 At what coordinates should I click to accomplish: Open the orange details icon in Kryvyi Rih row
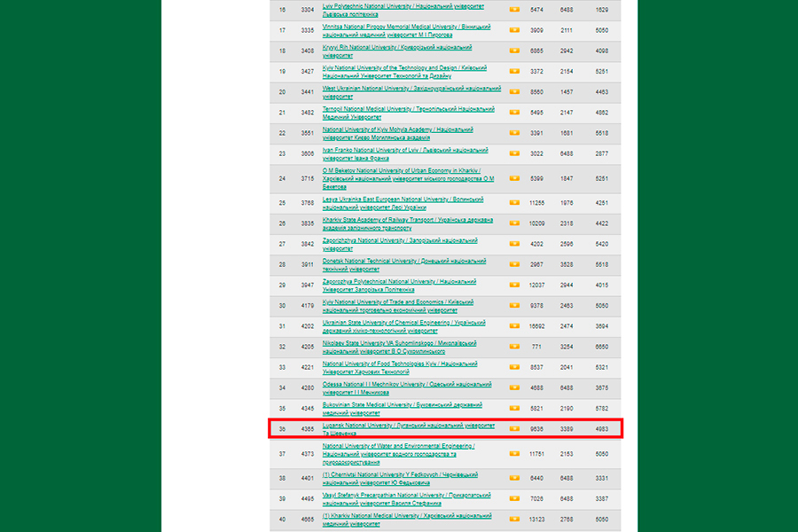[514, 51]
